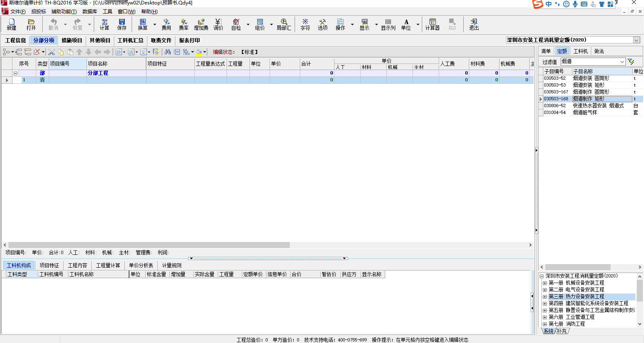Click the binoculars find icon
This screenshot has height=343, width=644.
(167, 52)
